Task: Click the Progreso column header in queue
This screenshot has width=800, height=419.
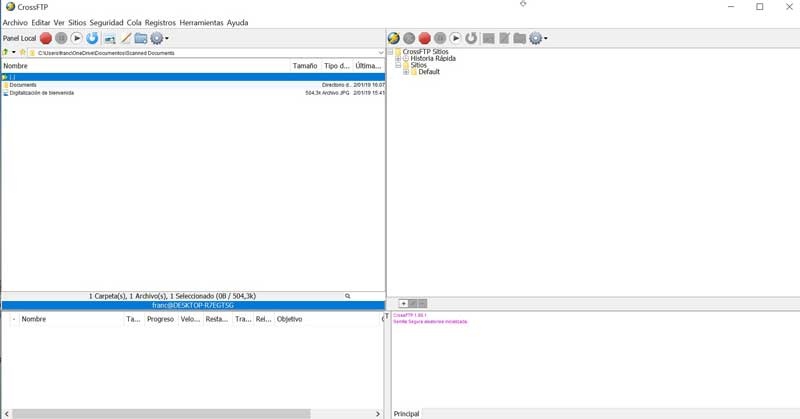Action: [x=161, y=319]
